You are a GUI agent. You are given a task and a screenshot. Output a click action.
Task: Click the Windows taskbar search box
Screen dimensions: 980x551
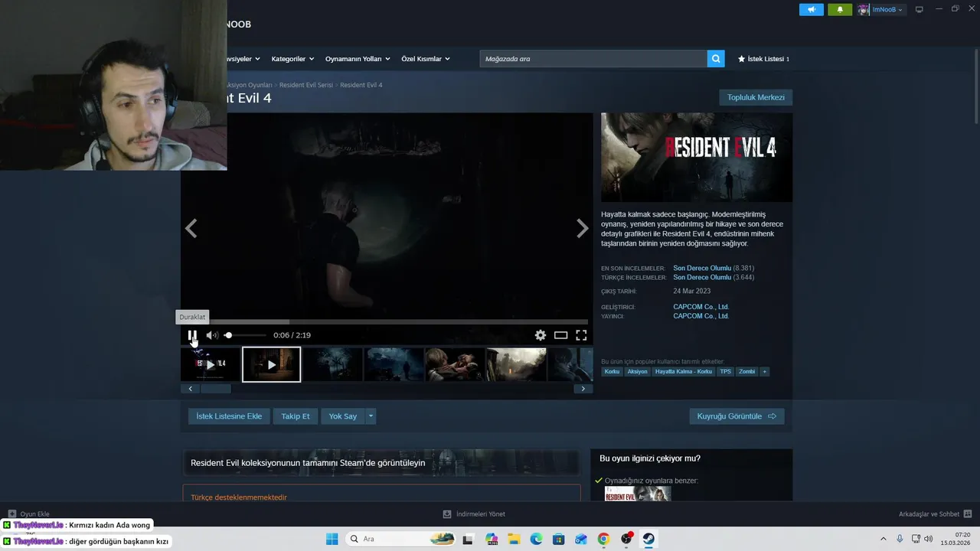[402, 539]
